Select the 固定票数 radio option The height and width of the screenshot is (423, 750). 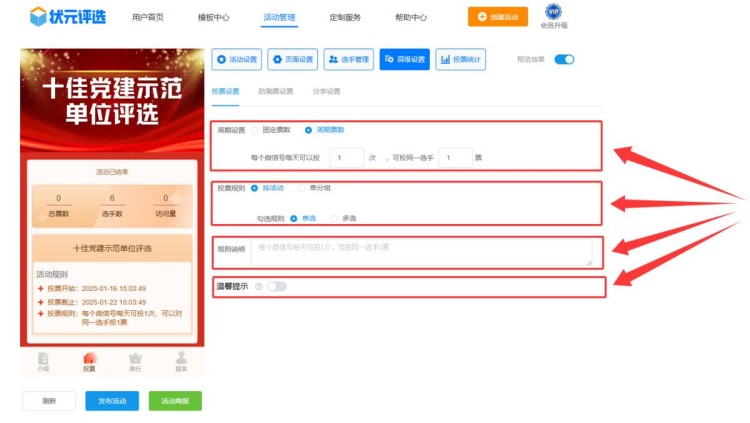click(x=255, y=130)
